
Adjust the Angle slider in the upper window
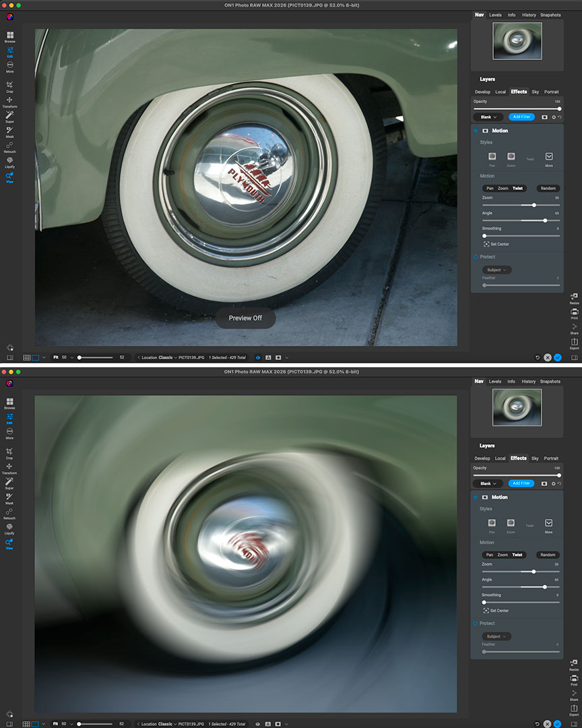[545, 220]
